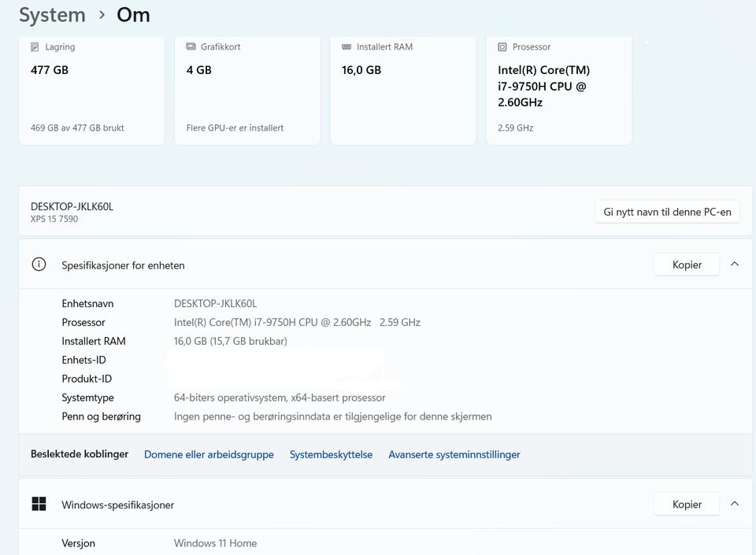756x555 pixels.
Task: Click the Systemtype value text
Action: 280,398
